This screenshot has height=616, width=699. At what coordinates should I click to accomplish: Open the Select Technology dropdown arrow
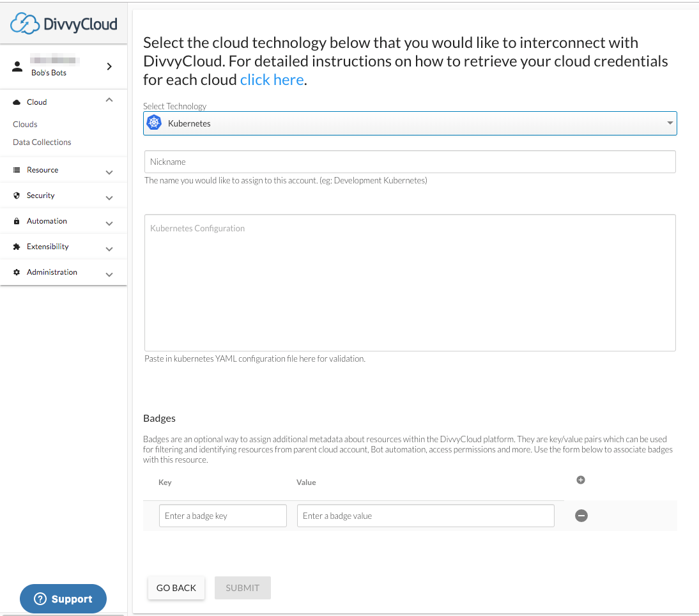click(670, 123)
